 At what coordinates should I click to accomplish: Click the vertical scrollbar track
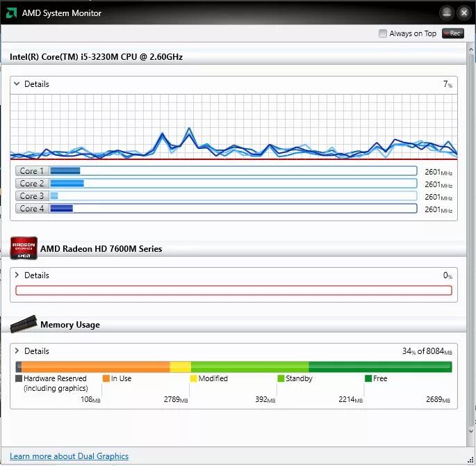(x=471, y=240)
